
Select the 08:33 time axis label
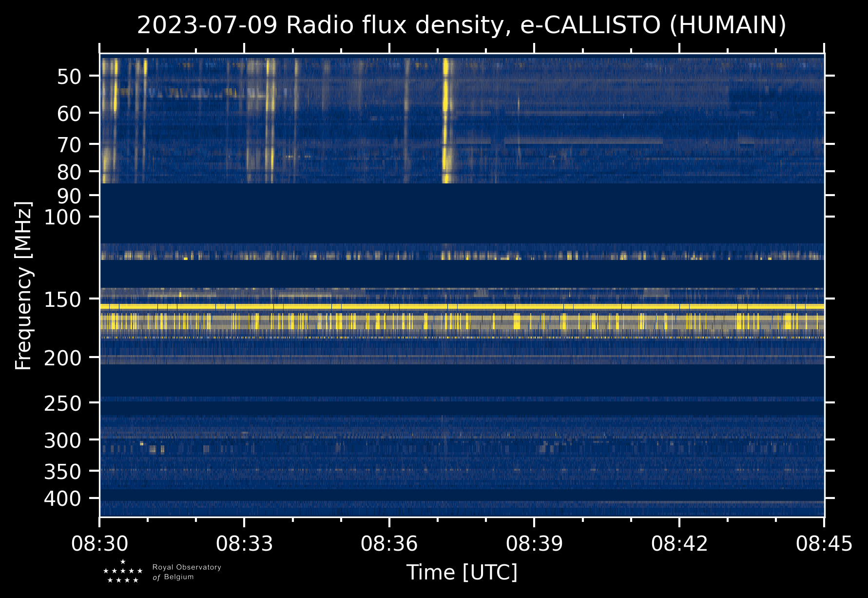pyautogui.click(x=244, y=543)
